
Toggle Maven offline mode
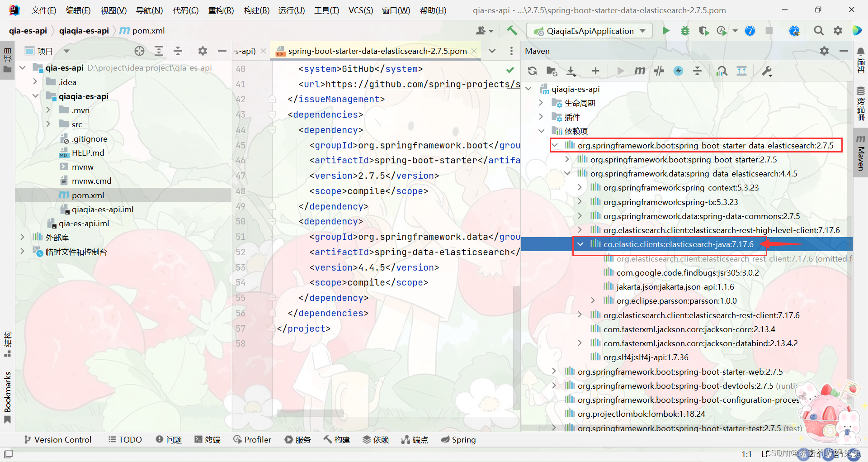pos(659,71)
